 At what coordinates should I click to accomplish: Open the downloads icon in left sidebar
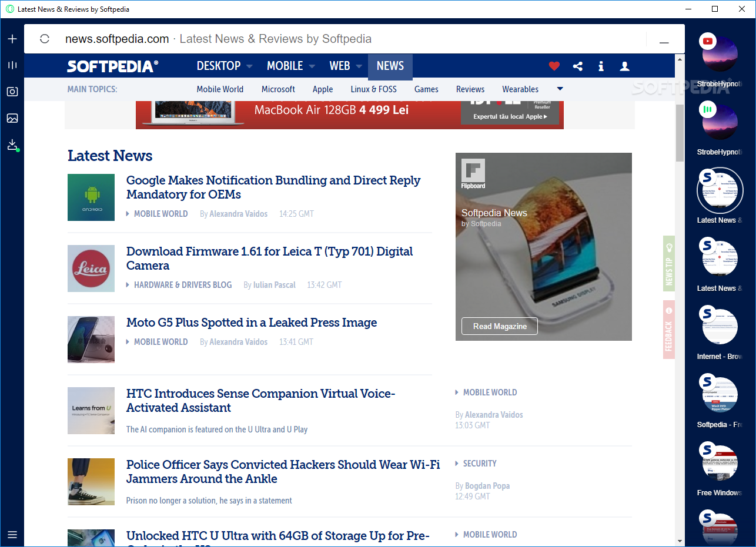(12, 145)
